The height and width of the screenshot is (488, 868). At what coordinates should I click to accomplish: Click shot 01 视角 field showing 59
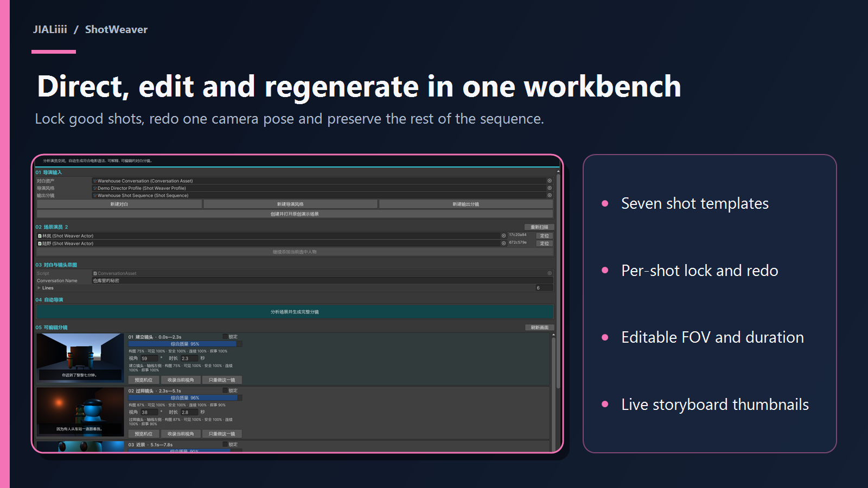[149, 358]
